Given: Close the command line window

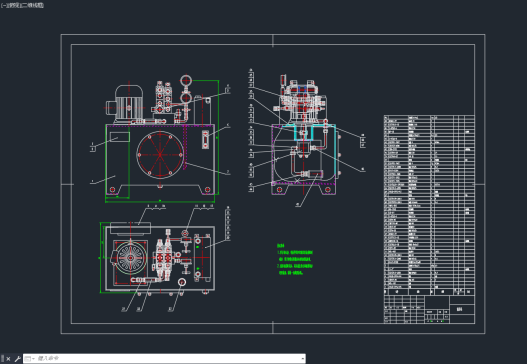Looking at the screenshot, I should click(x=8, y=359).
